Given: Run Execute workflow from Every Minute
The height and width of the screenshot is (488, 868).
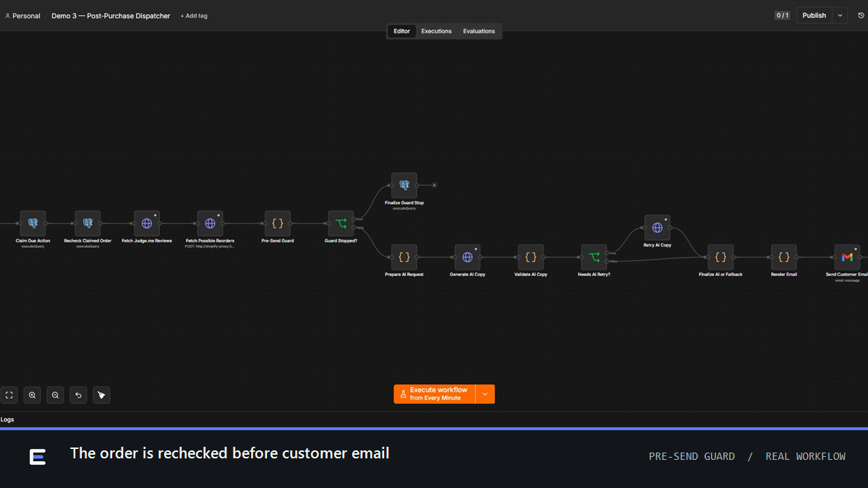Looking at the screenshot, I should 435,394.
